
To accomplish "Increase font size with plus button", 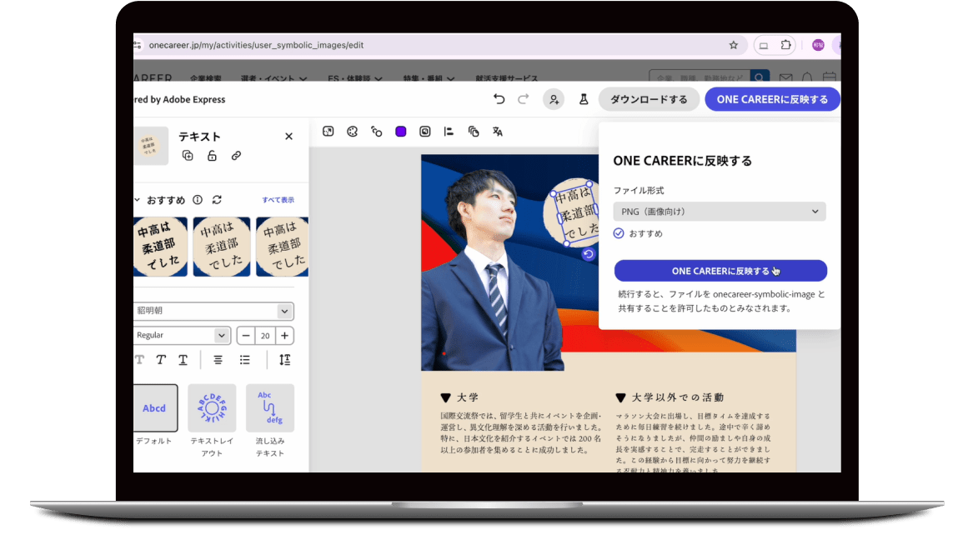I will coord(285,335).
